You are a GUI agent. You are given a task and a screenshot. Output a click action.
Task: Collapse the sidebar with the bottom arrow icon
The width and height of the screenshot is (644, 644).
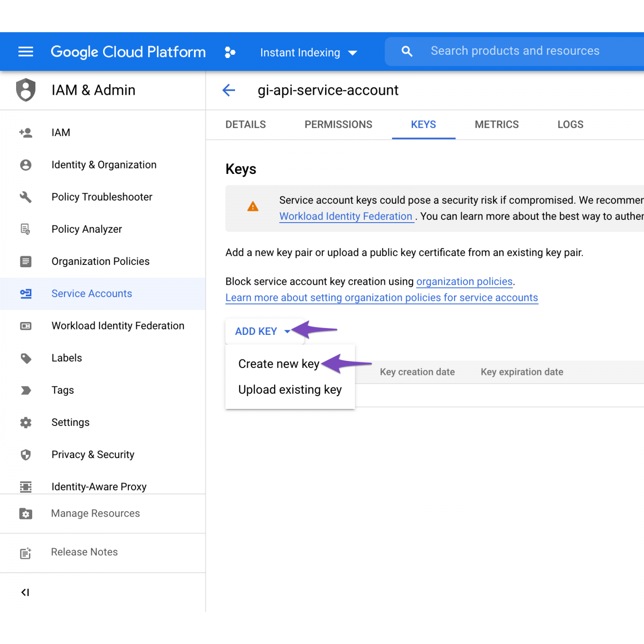[x=25, y=592]
